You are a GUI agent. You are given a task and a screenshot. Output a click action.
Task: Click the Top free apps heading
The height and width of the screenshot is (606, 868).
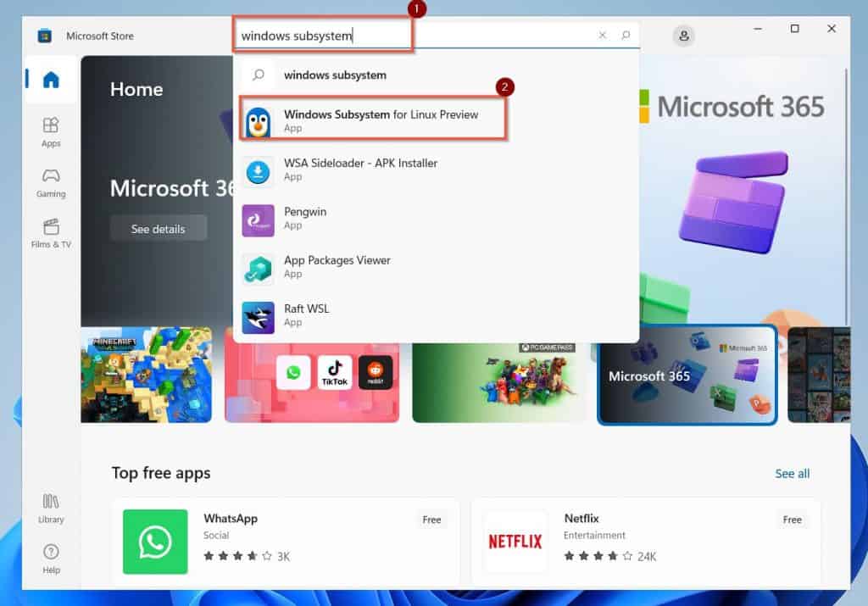coord(161,473)
